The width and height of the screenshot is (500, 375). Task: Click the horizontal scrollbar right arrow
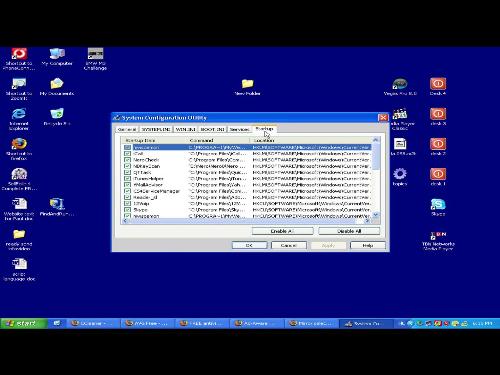click(367, 221)
